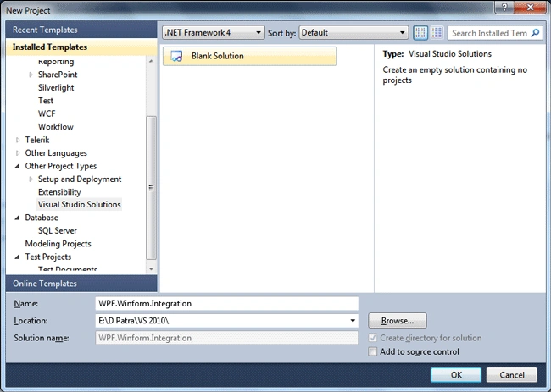Image resolution: width=551 pixels, height=392 pixels.
Task: Open the Sort by Default dropdown
Action: coord(353,33)
